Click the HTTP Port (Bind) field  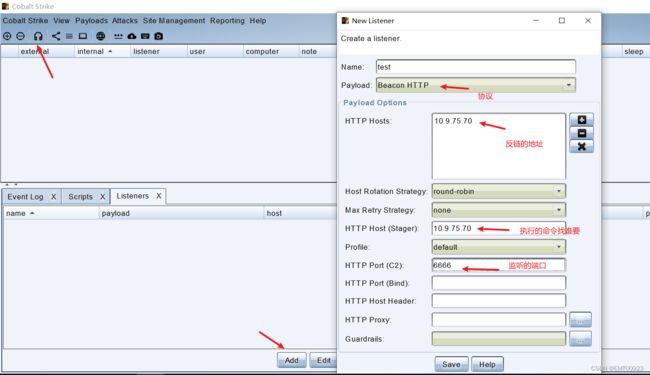tap(498, 283)
